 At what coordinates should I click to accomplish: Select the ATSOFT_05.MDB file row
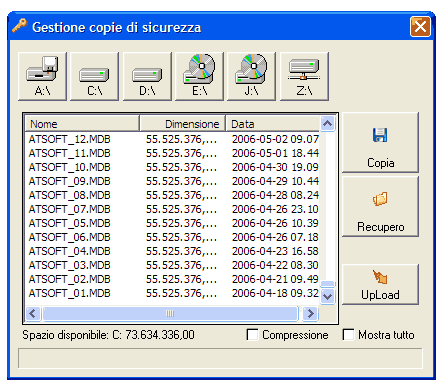pyautogui.click(x=172, y=223)
